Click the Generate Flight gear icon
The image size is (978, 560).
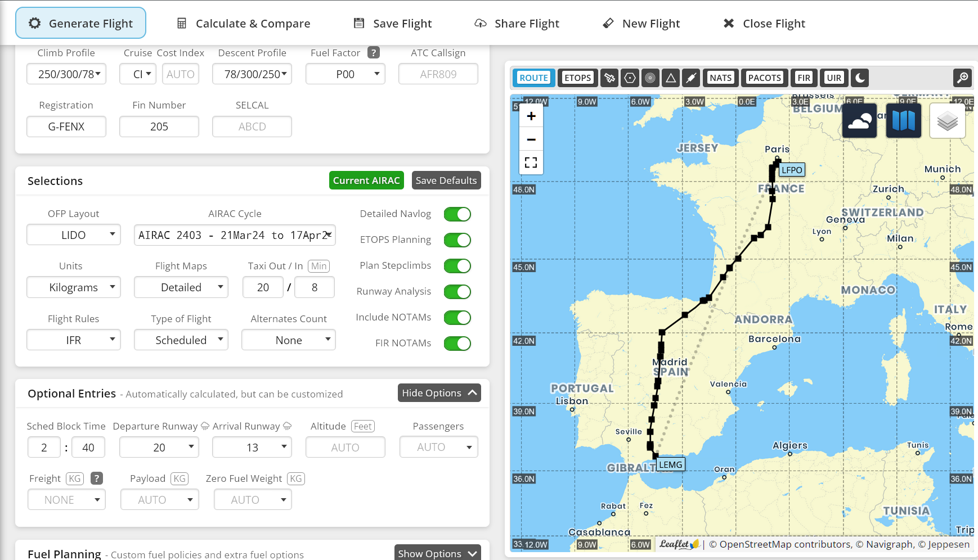pyautogui.click(x=35, y=23)
